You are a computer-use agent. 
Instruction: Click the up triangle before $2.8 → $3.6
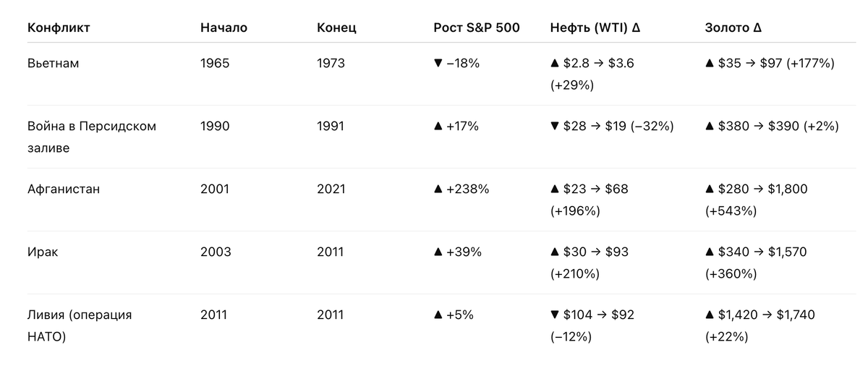[554, 64]
